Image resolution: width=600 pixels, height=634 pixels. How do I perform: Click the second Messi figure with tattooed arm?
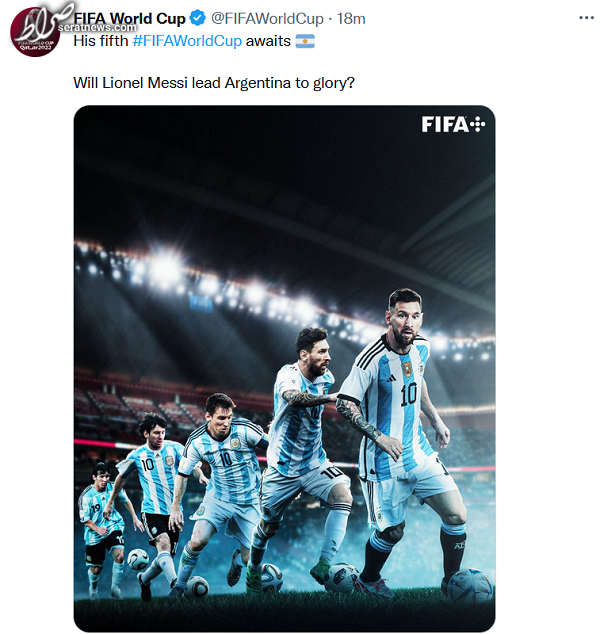coord(305,445)
